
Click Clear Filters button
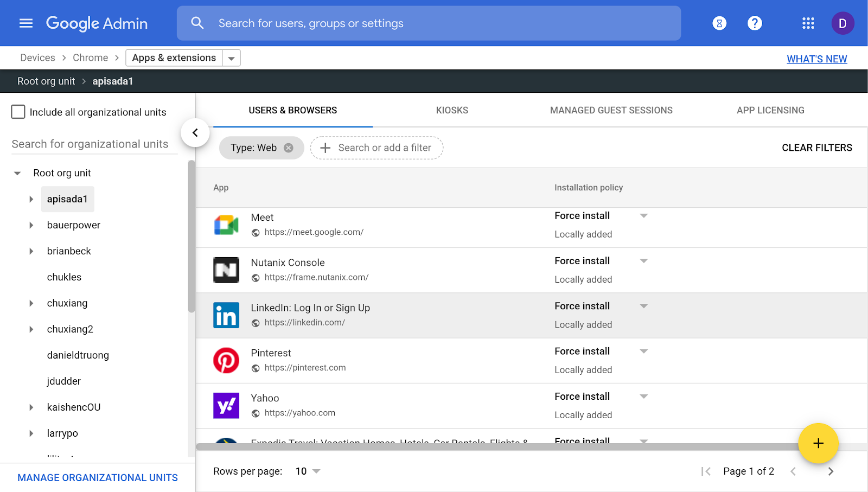pyautogui.click(x=816, y=148)
